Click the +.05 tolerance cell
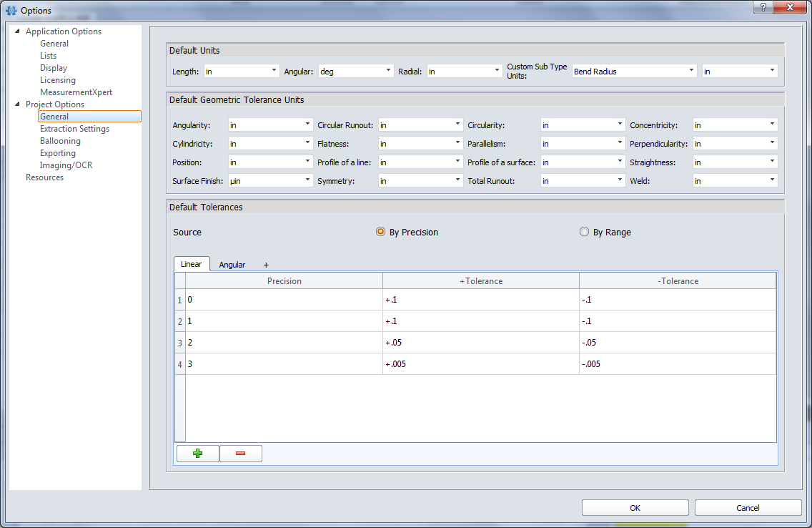 coord(481,343)
